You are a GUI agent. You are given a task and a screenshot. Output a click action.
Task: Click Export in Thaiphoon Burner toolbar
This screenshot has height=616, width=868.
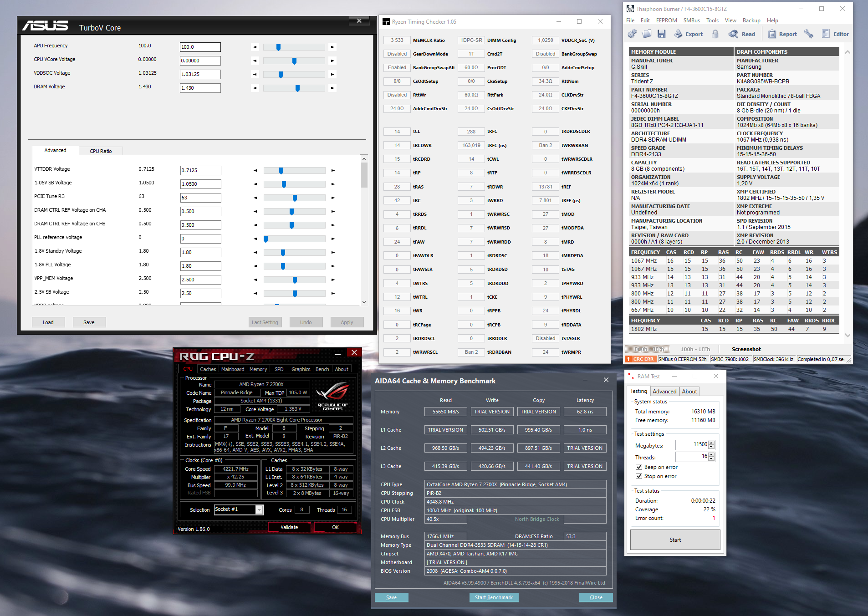689,34
